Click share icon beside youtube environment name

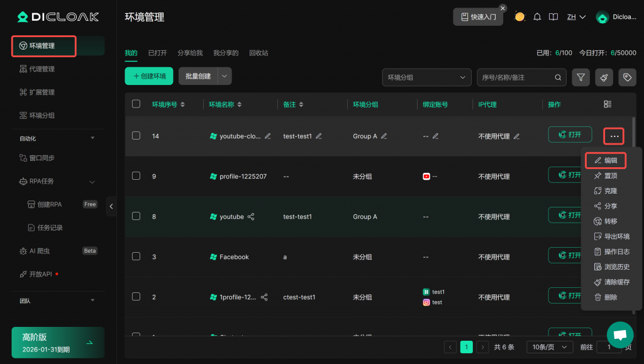click(251, 217)
